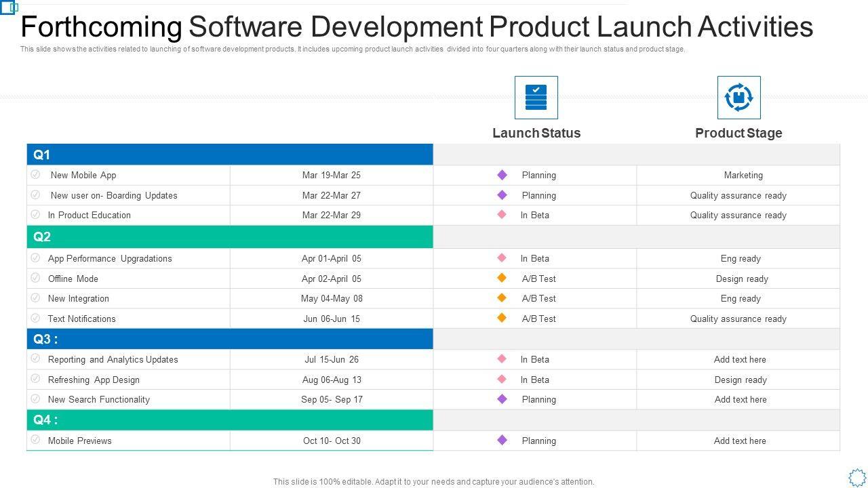Select check circle beside Reporting and Analytics Updates
This screenshot has height=488, width=868.
pyautogui.click(x=35, y=359)
